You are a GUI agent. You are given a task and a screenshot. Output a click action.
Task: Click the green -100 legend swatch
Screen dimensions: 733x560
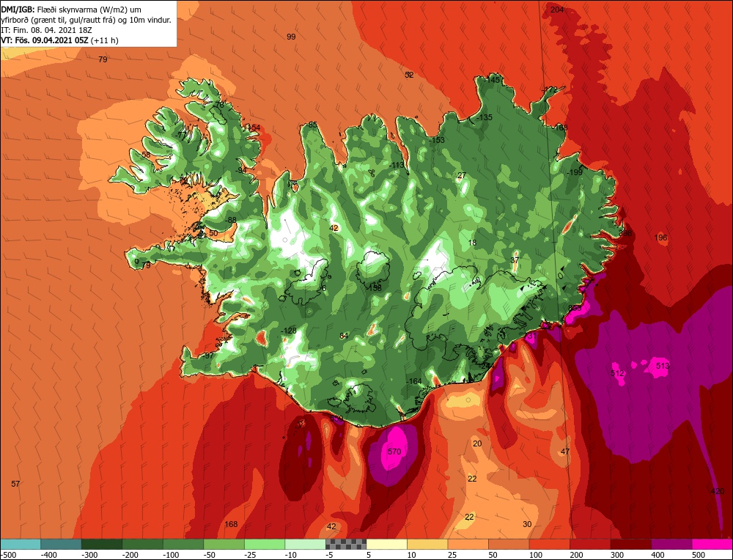[183, 544]
